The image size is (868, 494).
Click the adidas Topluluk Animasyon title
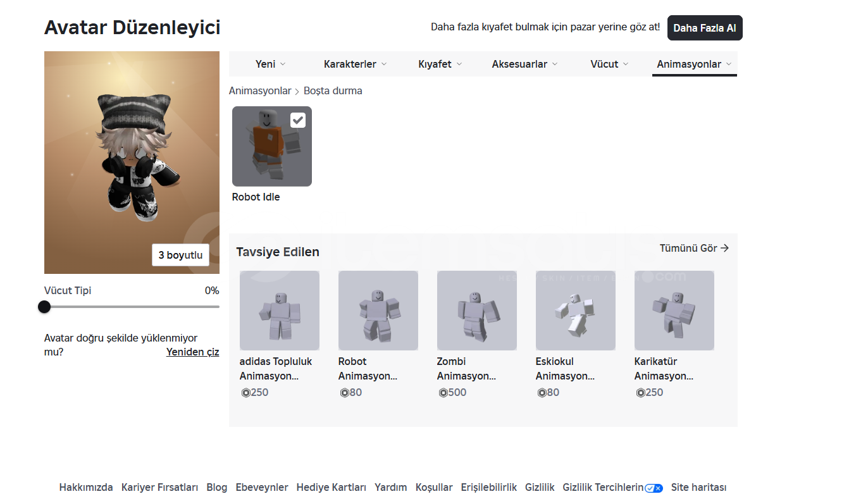pyautogui.click(x=276, y=369)
